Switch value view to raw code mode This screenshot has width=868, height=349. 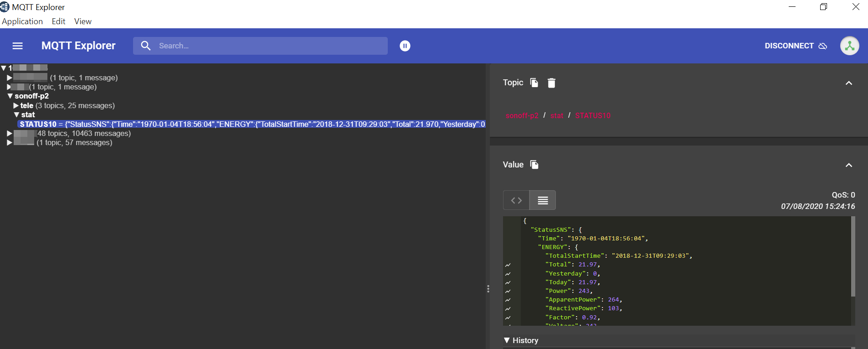516,200
